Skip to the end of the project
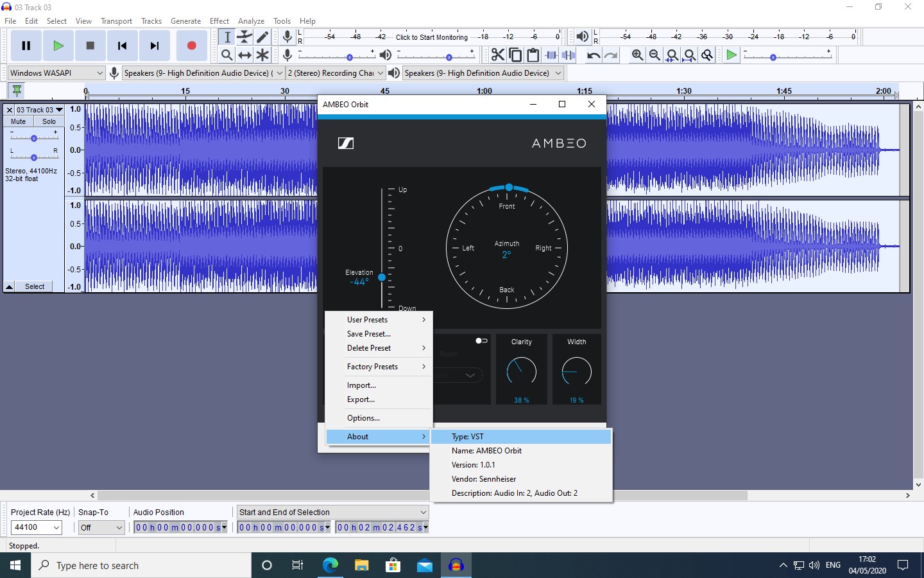 155,46
